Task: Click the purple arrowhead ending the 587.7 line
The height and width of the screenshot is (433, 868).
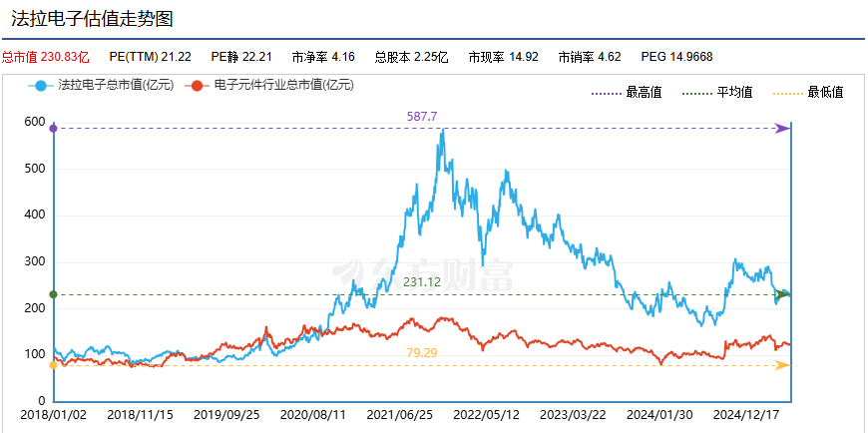Action: click(782, 129)
